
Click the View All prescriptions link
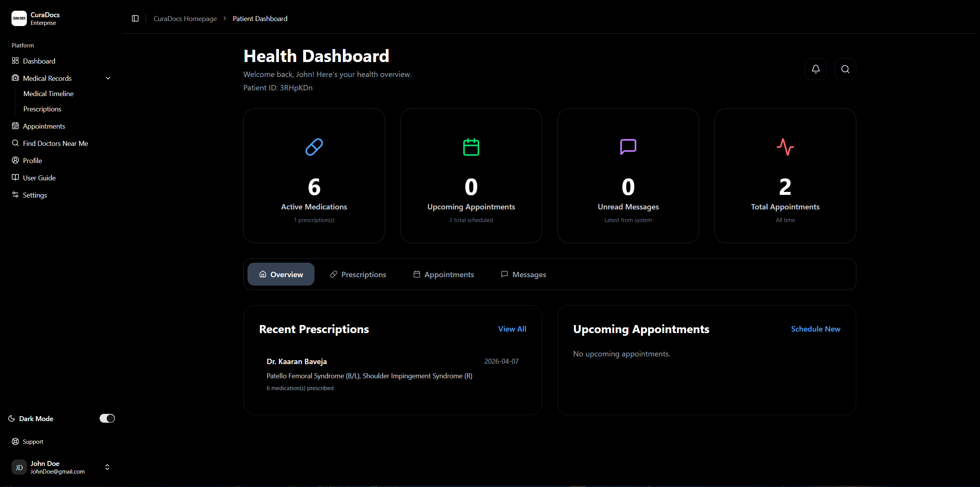(512, 329)
